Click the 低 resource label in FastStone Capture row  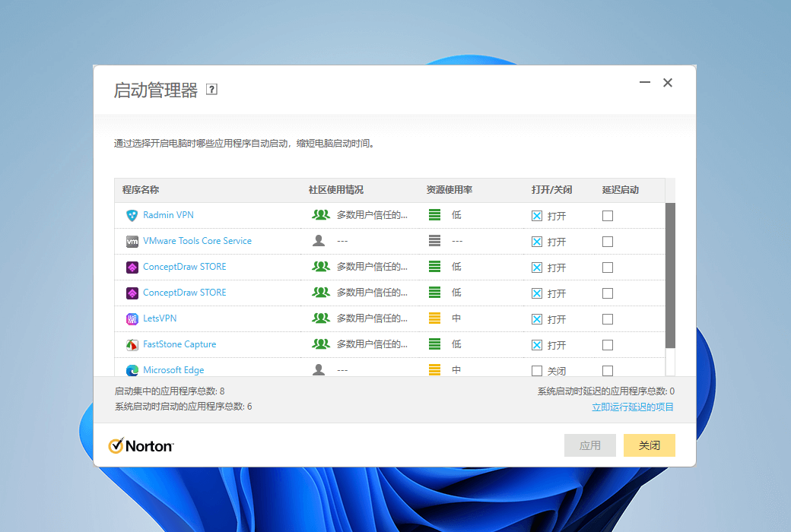(456, 344)
